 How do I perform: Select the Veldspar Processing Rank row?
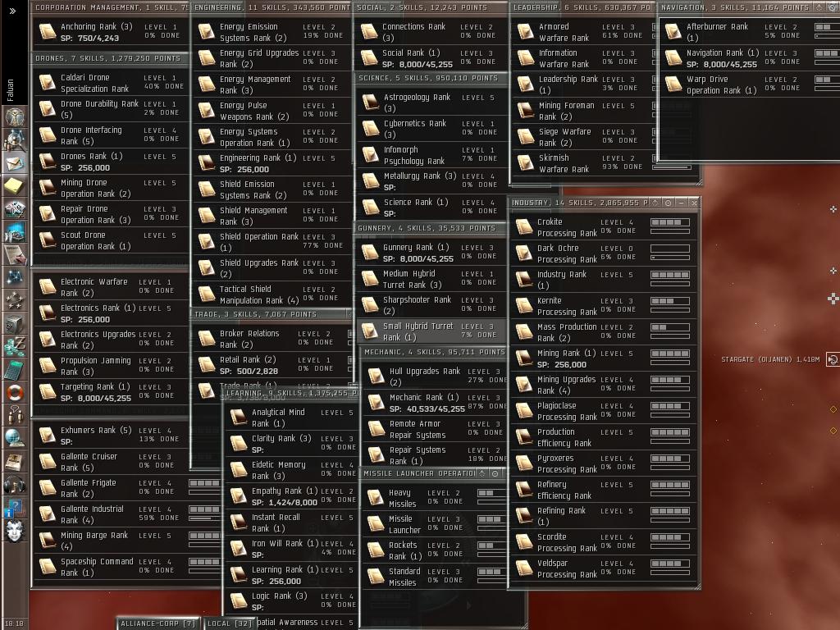(x=603, y=568)
